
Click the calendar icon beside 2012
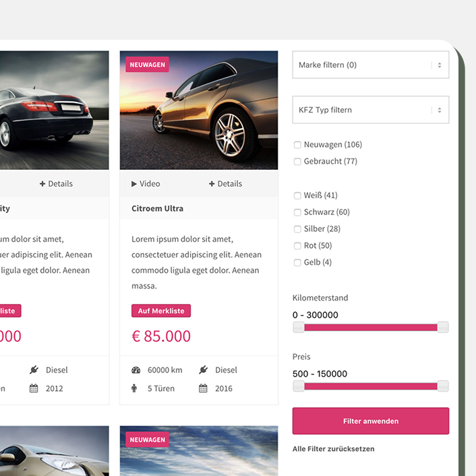click(34, 388)
